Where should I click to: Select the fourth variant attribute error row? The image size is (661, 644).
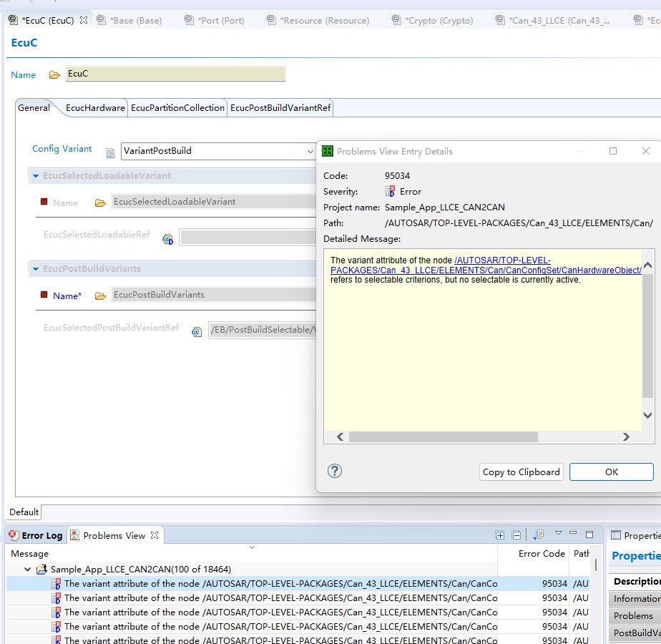coord(298,626)
